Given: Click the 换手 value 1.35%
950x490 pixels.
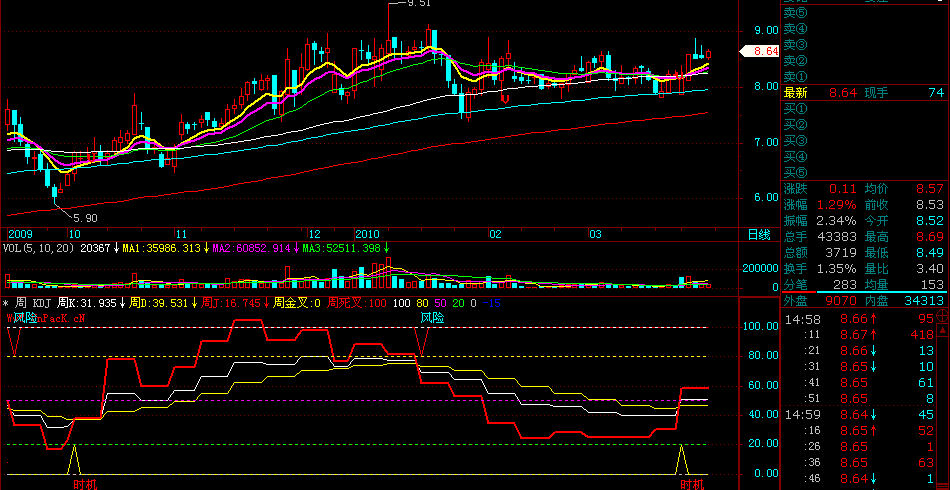Looking at the screenshot, I should click(835, 268).
